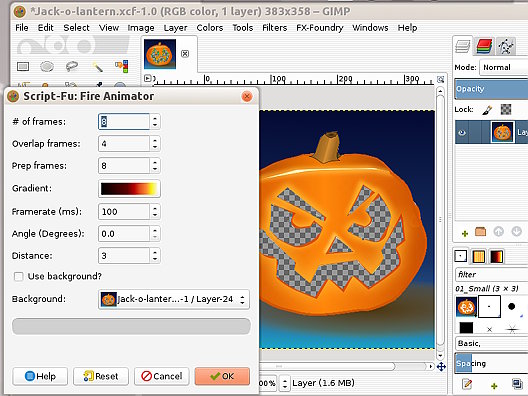Close the image tab with x
The image size is (528, 396).
[x=185, y=54]
